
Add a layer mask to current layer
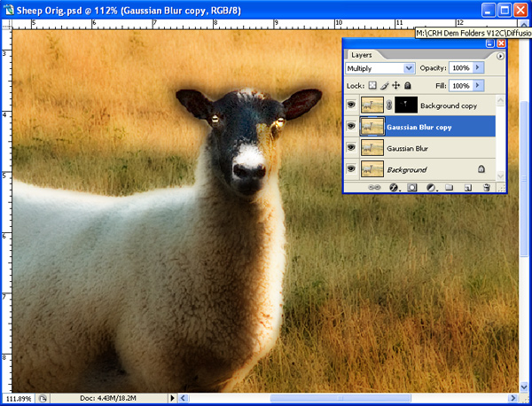(412, 187)
